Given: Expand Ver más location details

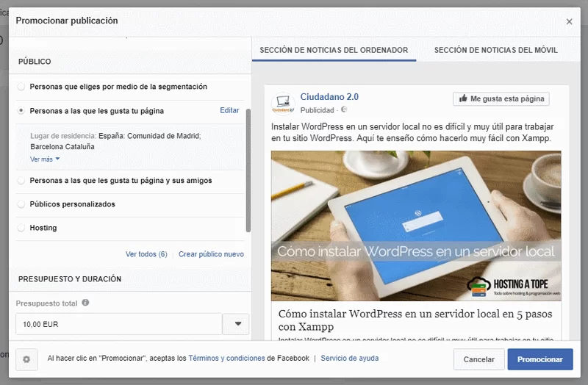Looking at the screenshot, I should coord(45,159).
